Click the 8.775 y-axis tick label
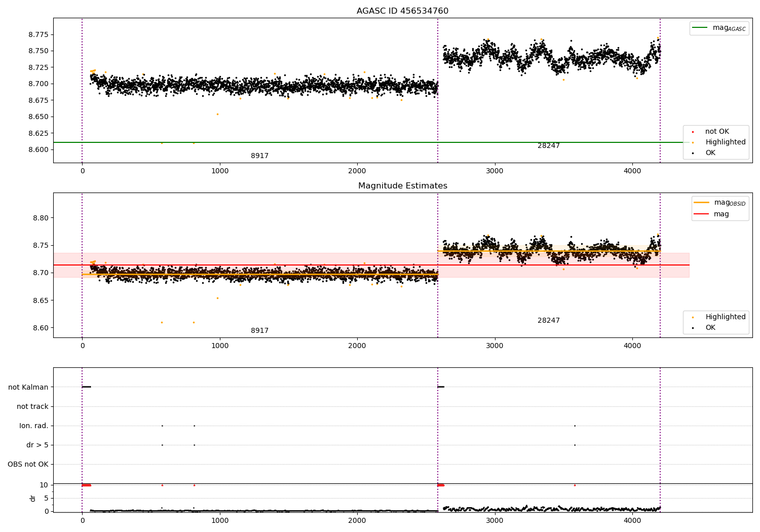 click(x=38, y=35)
